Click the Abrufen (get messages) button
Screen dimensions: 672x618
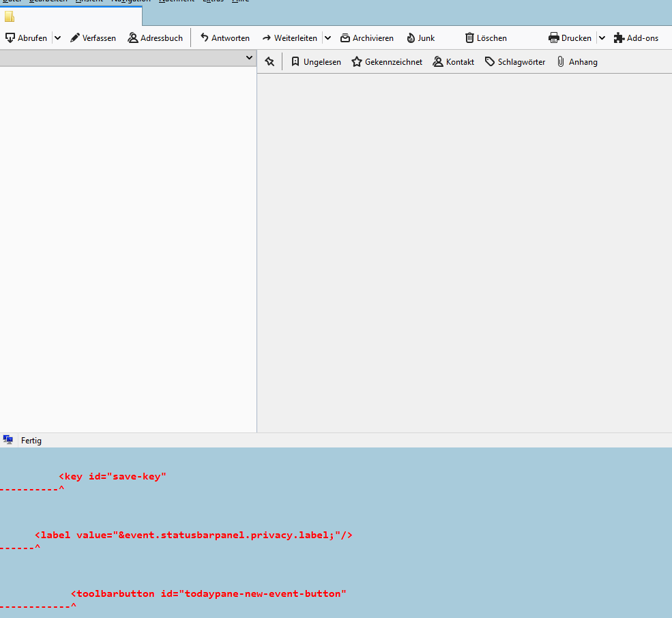[27, 38]
